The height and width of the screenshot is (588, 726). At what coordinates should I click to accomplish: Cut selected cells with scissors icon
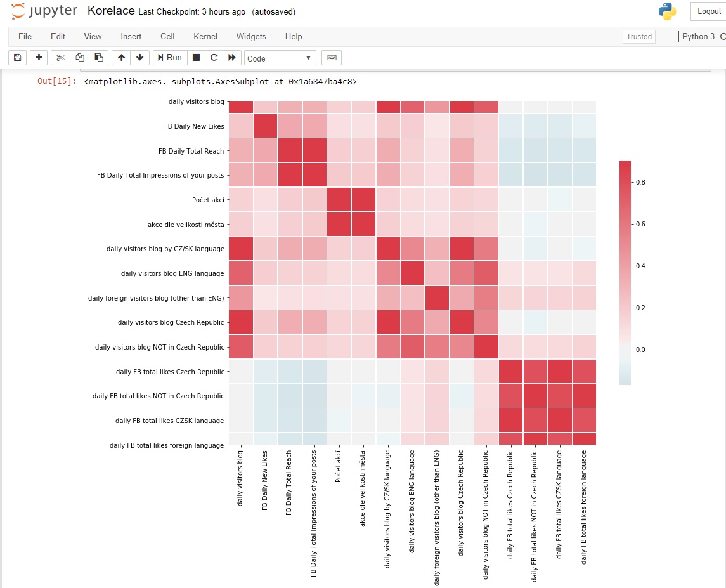(x=61, y=58)
